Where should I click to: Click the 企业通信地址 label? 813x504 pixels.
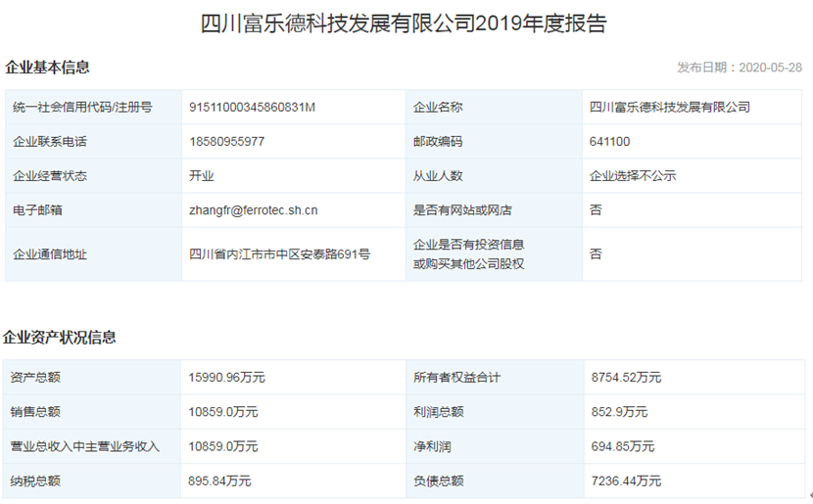pyautogui.click(x=50, y=254)
